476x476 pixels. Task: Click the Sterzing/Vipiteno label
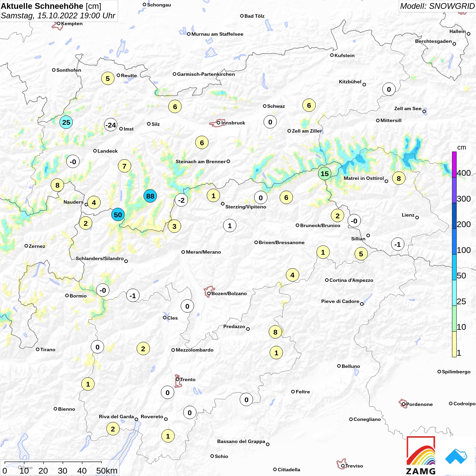pos(246,207)
